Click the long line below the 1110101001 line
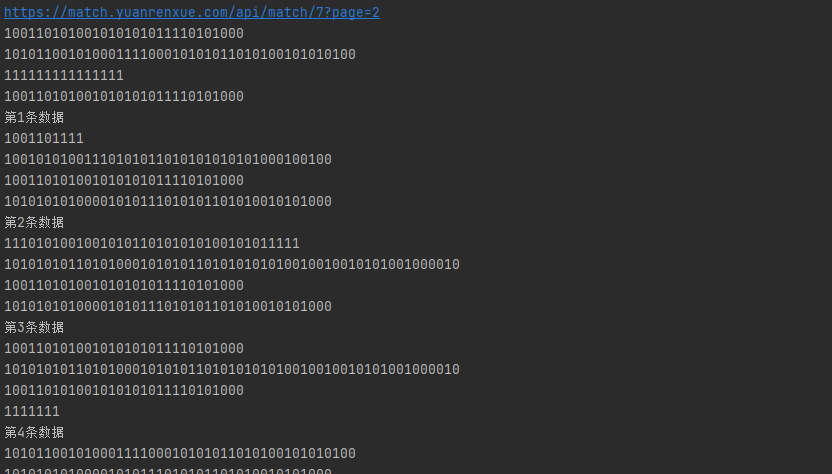The height and width of the screenshot is (474, 832). click(232, 264)
